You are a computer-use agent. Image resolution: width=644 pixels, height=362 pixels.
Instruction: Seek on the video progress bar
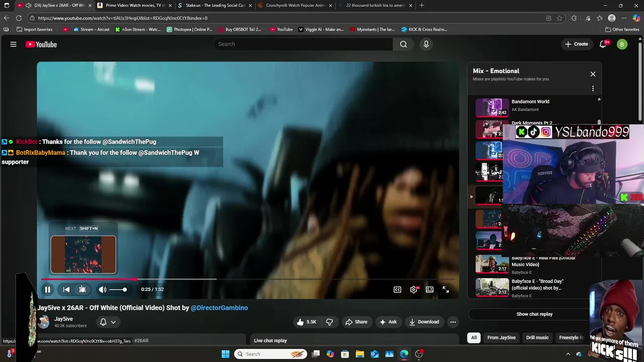pyautogui.click(x=249, y=279)
